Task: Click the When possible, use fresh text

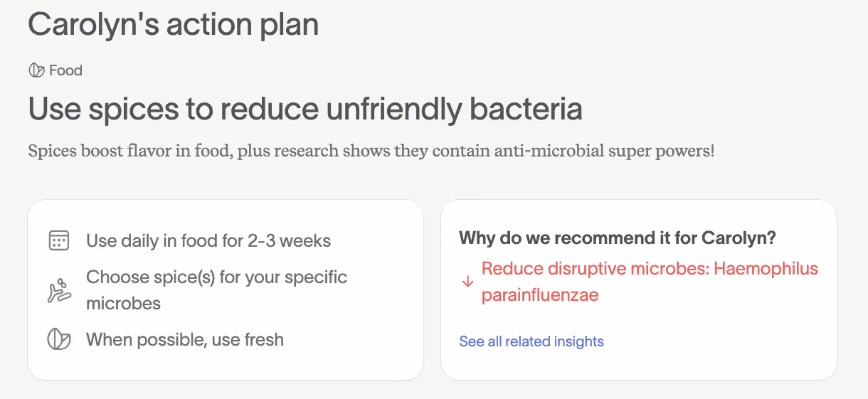Action: 185,339
